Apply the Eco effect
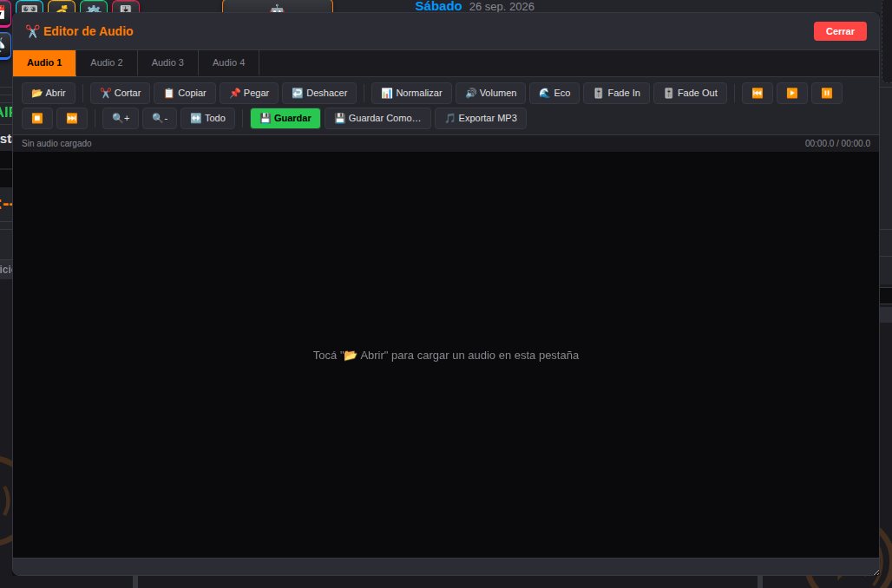The image size is (892, 588). [x=554, y=94]
